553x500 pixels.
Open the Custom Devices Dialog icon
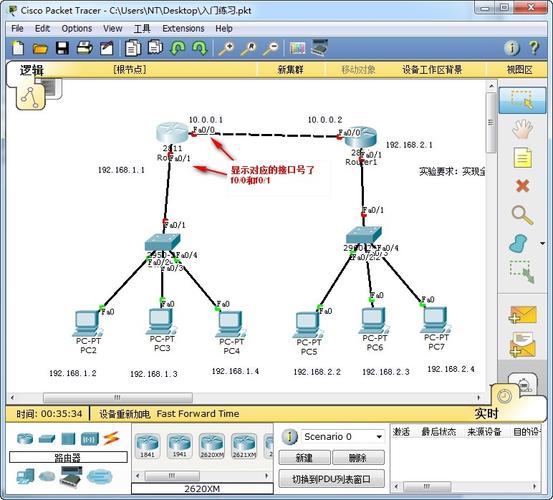(320, 48)
